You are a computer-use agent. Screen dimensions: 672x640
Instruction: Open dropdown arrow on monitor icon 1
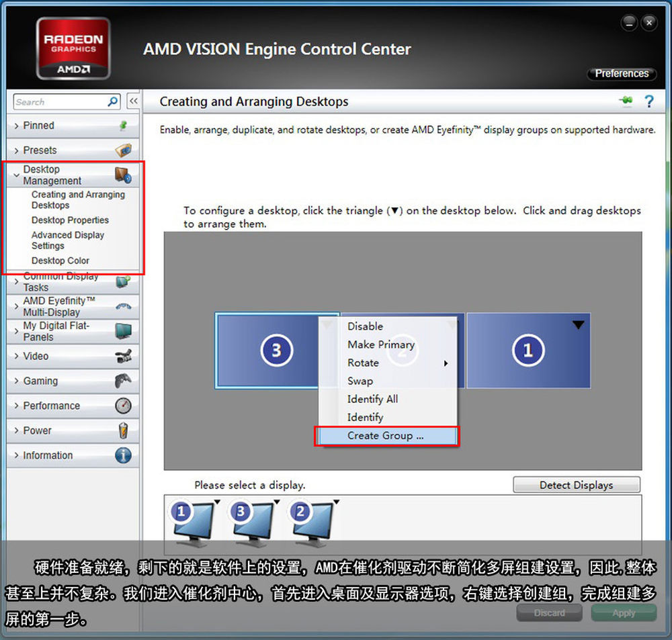[217, 502]
